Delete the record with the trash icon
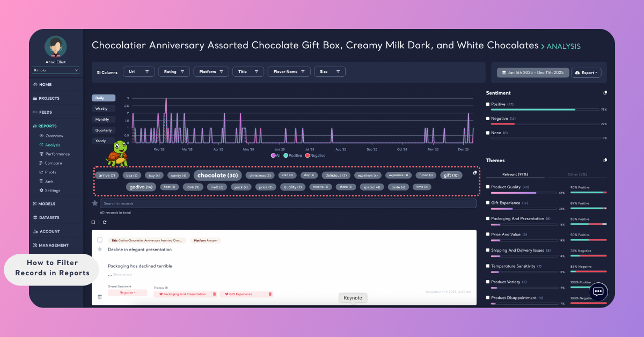Image resolution: width=644 pixels, height=337 pixels. (x=100, y=297)
